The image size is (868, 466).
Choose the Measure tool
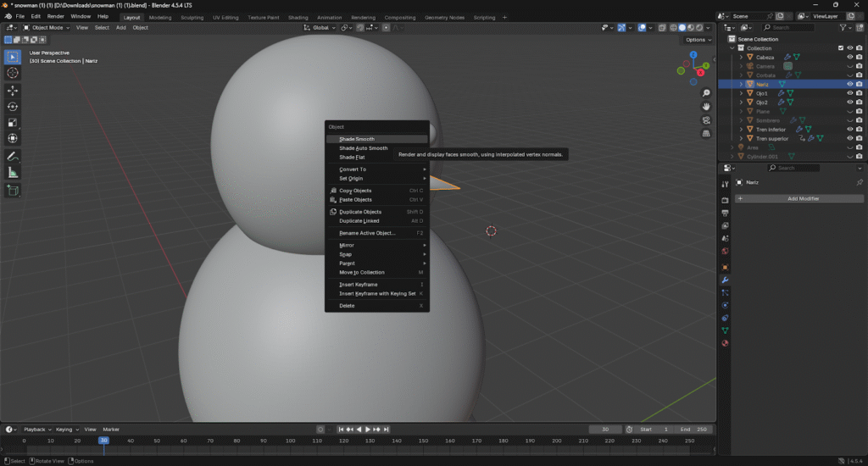click(13, 173)
